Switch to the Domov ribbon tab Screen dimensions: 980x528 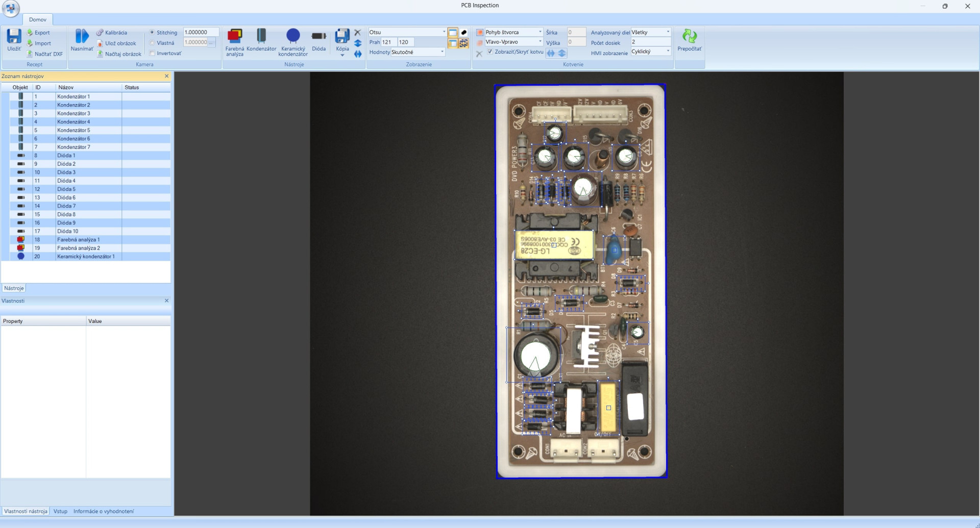[38, 19]
